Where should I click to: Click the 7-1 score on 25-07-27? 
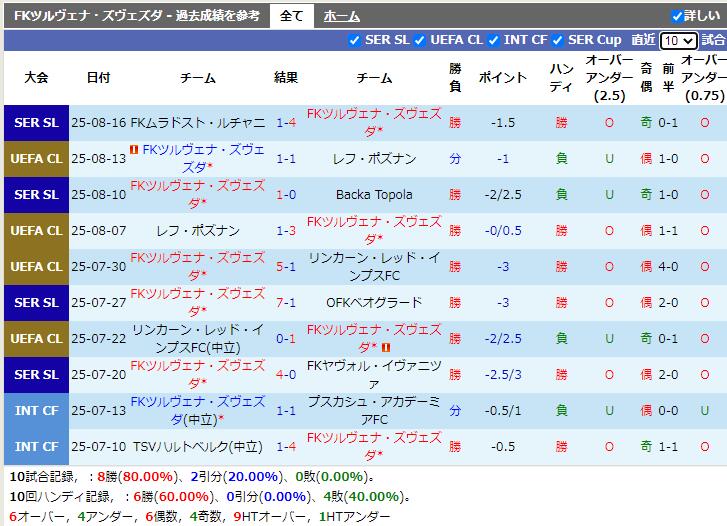tap(286, 302)
